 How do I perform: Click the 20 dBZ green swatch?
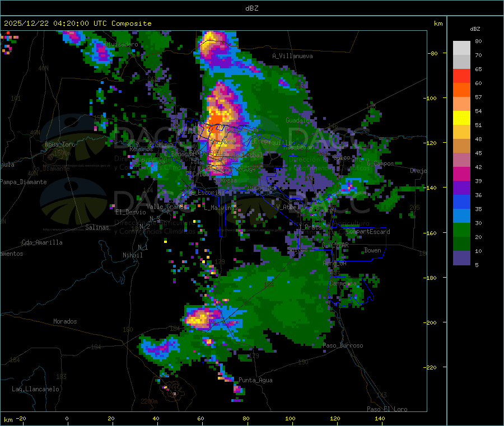coord(461,230)
